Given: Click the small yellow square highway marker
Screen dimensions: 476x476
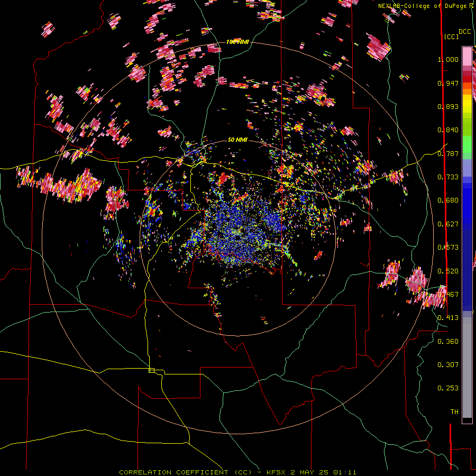Looking at the screenshot, I should [151, 370].
